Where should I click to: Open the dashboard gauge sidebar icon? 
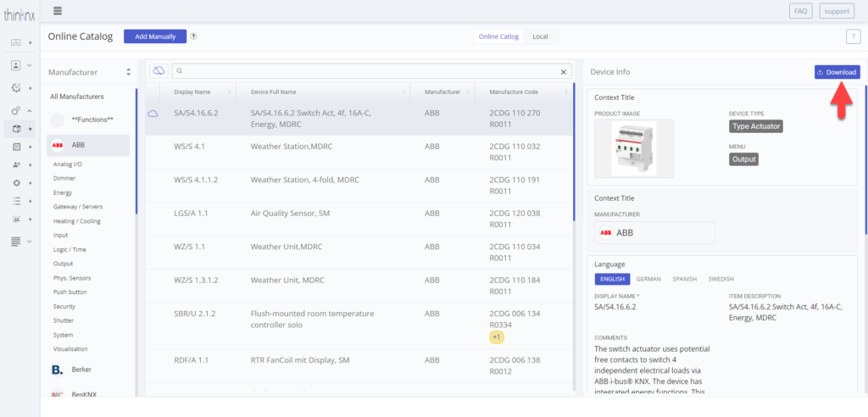pos(16,42)
